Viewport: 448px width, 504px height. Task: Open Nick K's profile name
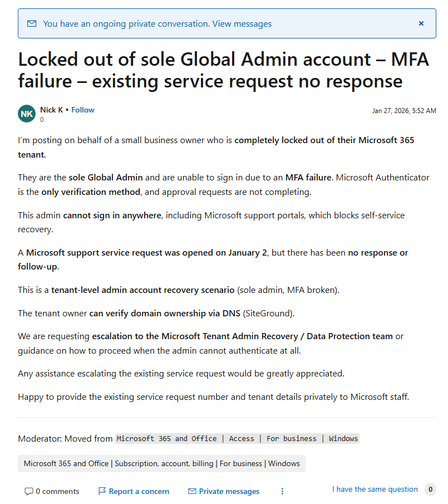(x=51, y=110)
